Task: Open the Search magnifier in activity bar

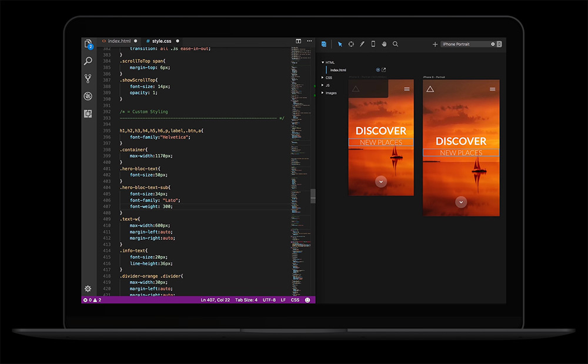Action: coord(88,61)
